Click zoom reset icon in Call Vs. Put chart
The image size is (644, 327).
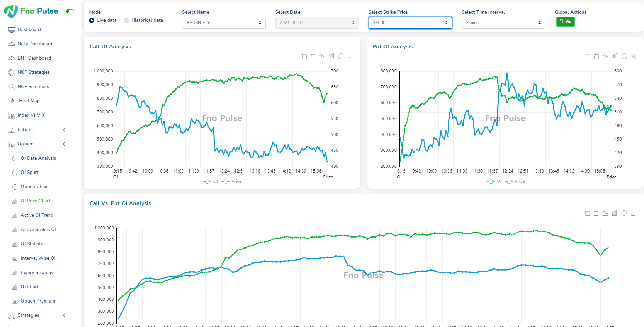coord(596,213)
